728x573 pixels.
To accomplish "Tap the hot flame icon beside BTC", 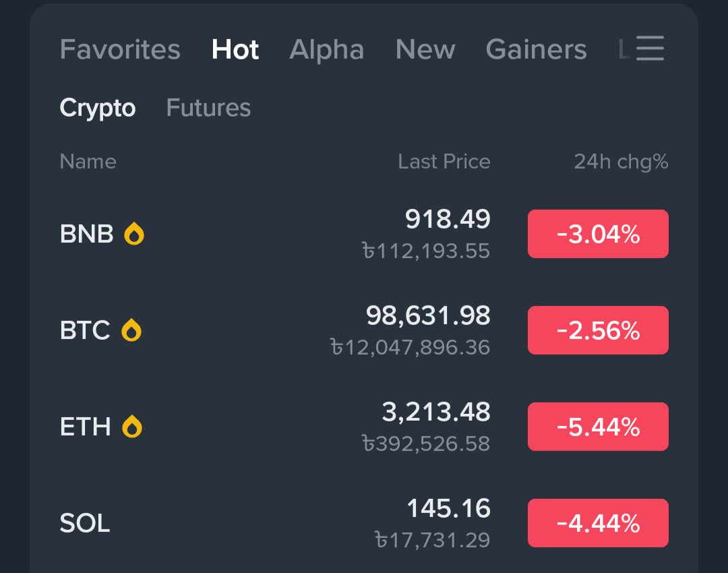I will [131, 330].
